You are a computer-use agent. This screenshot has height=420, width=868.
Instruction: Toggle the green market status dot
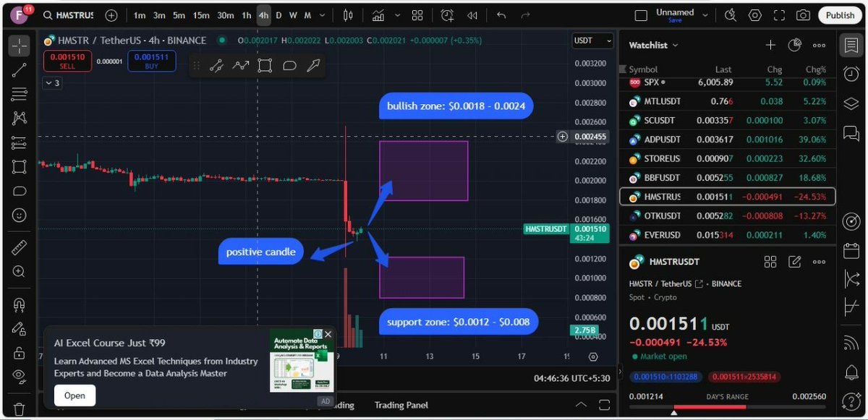tap(221, 40)
